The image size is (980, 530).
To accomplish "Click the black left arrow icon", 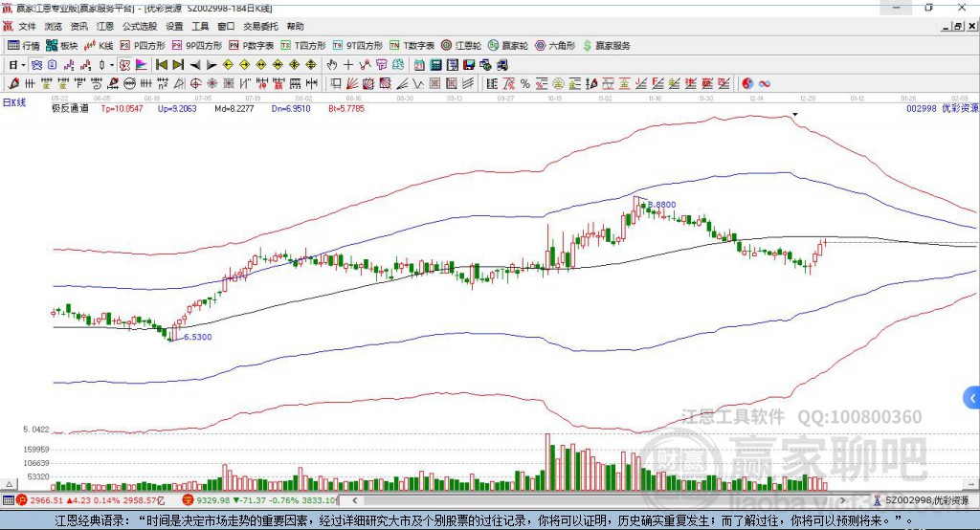I will 195,65.
